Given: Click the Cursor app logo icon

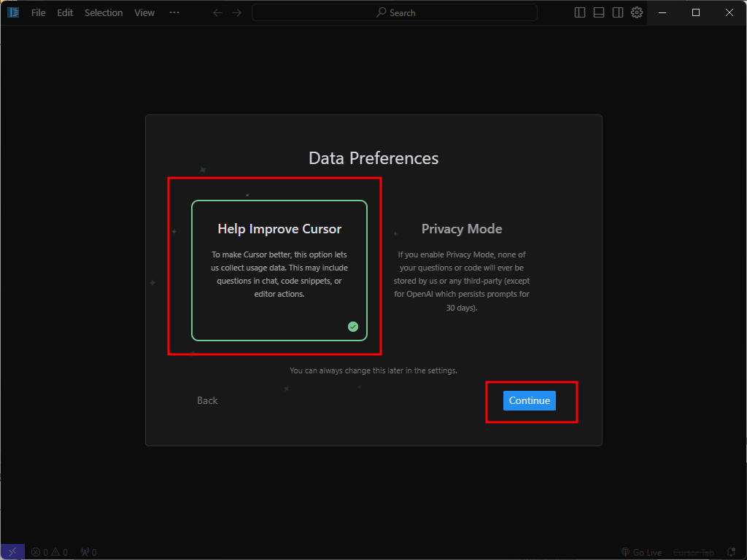Looking at the screenshot, I should (x=13, y=12).
